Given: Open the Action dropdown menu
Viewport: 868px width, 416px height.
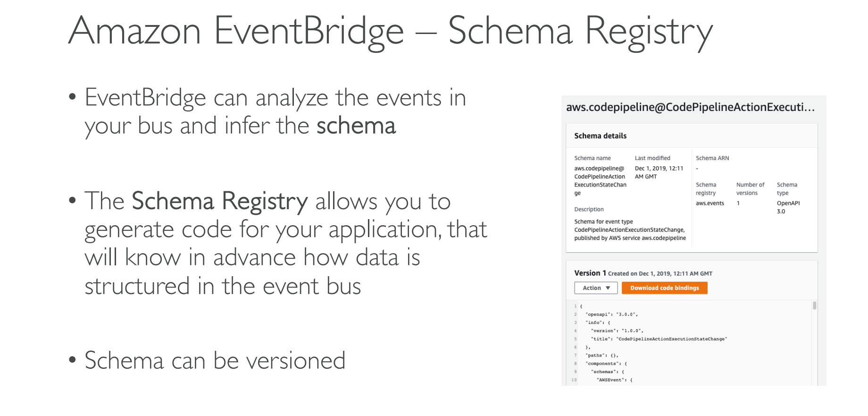Looking at the screenshot, I should [596, 288].
